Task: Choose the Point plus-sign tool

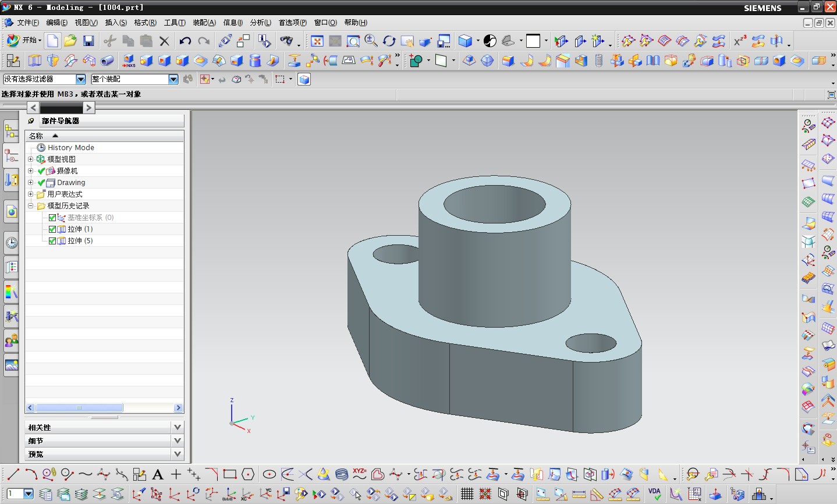Action: [x=176, y=474]
